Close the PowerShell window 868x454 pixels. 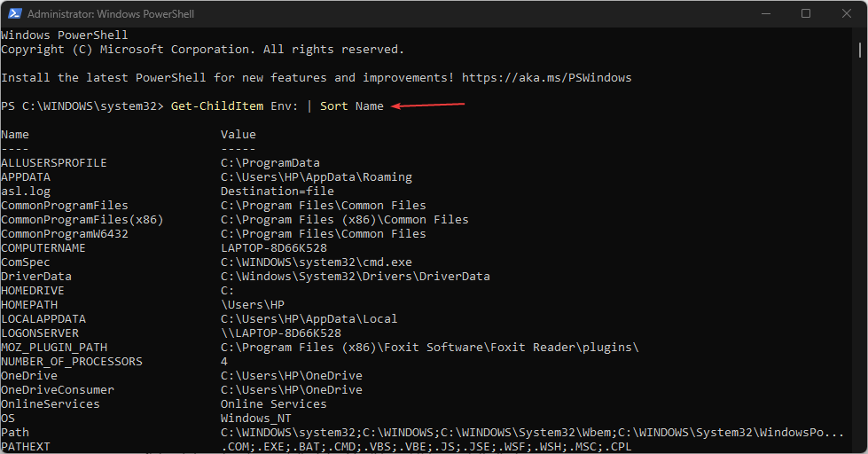point(846,13)
